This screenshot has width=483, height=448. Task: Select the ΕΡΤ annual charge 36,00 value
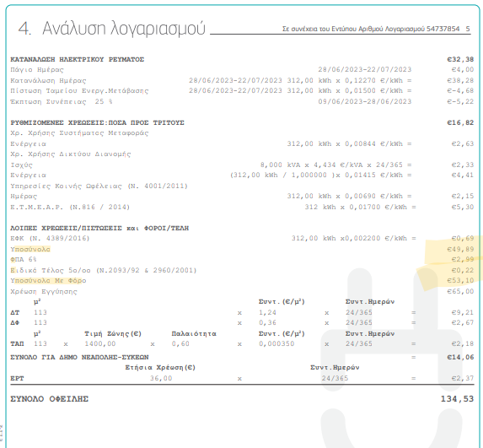click(x=161, y=378)
